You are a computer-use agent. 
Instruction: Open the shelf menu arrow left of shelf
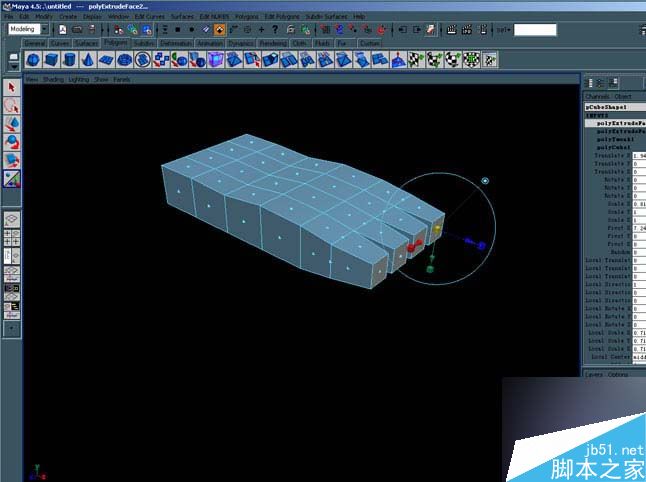click(14, 66)
